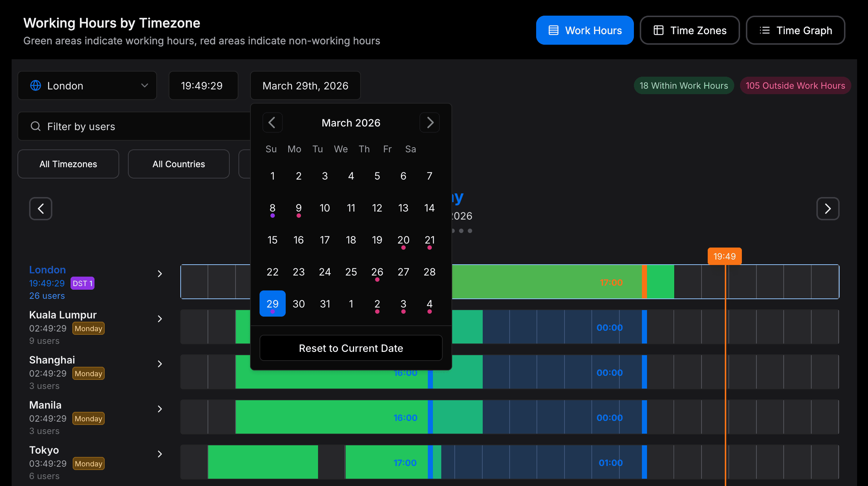
Task: Switch to the Time Zones view
Action: (690, 30)
